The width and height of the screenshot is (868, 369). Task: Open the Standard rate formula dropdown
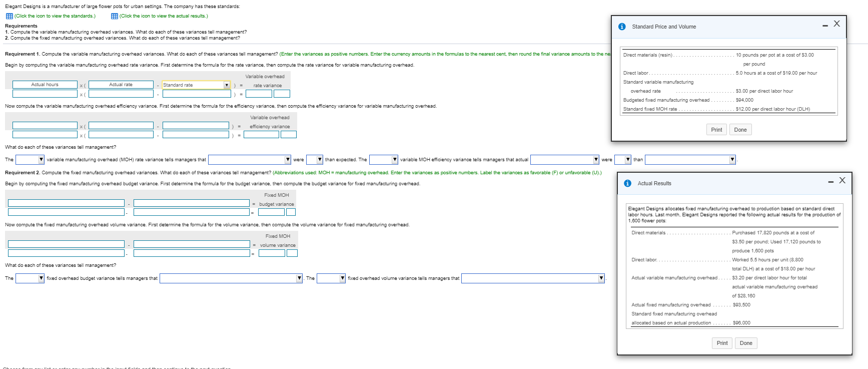(x=196, y=85)
